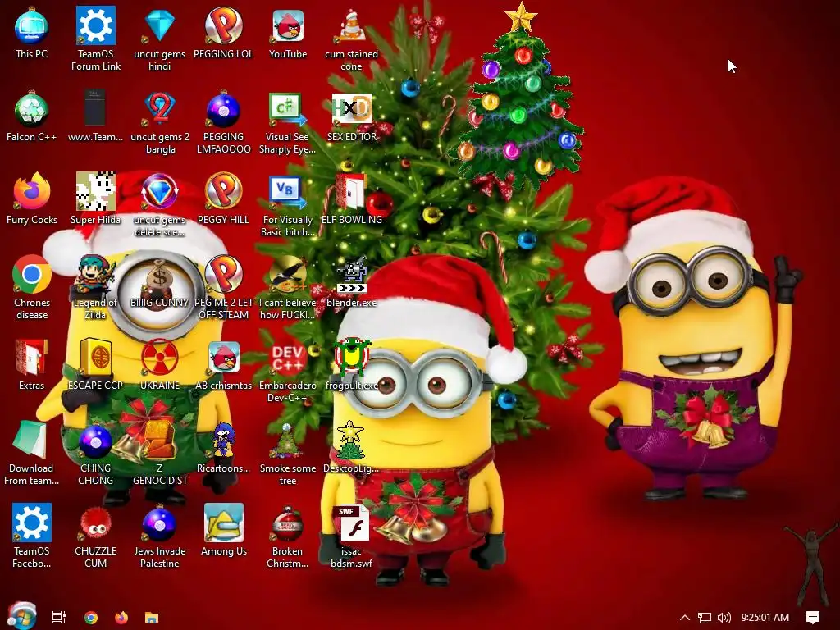Expand the hidden tray icons chevron

685,618
